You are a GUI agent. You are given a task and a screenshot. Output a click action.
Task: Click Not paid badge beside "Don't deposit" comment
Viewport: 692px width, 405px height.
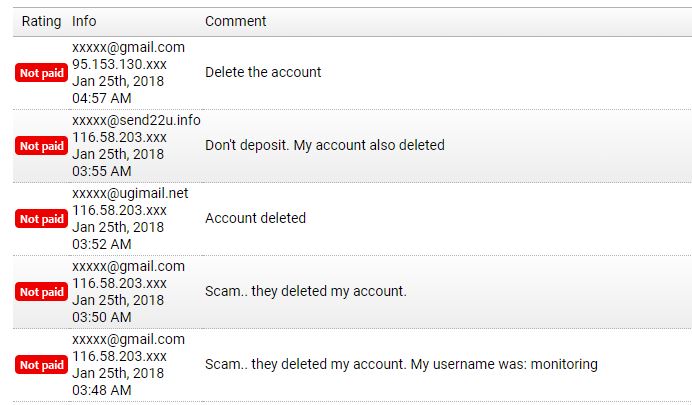coord(41,146)
